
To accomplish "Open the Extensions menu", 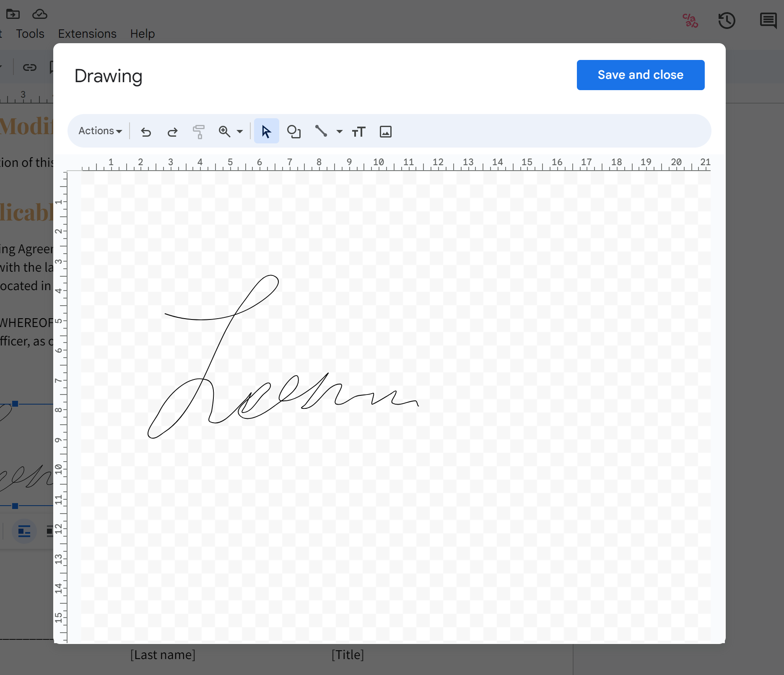I will coord(87,34).
